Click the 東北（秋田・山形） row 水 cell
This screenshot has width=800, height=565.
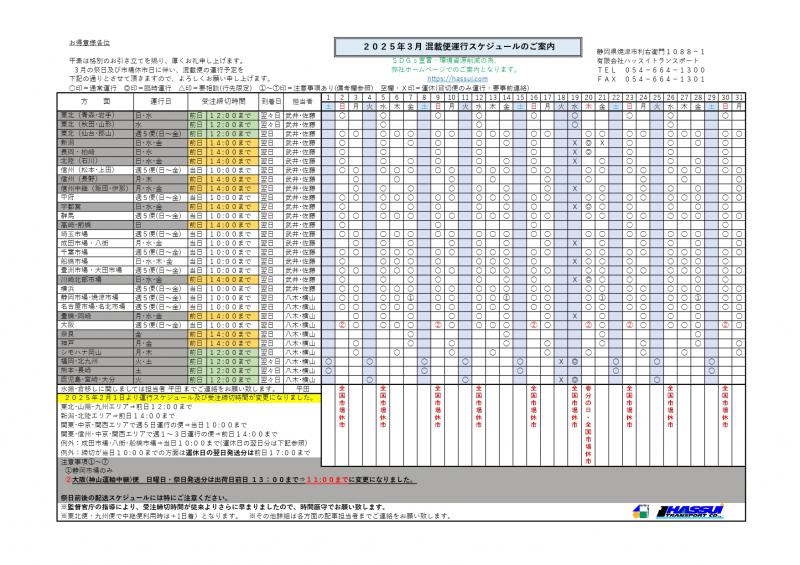[x=161, y=125]
